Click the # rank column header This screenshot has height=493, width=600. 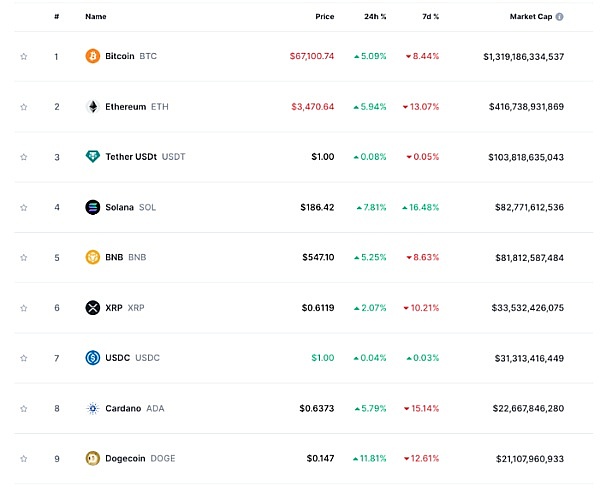[56, 17]
